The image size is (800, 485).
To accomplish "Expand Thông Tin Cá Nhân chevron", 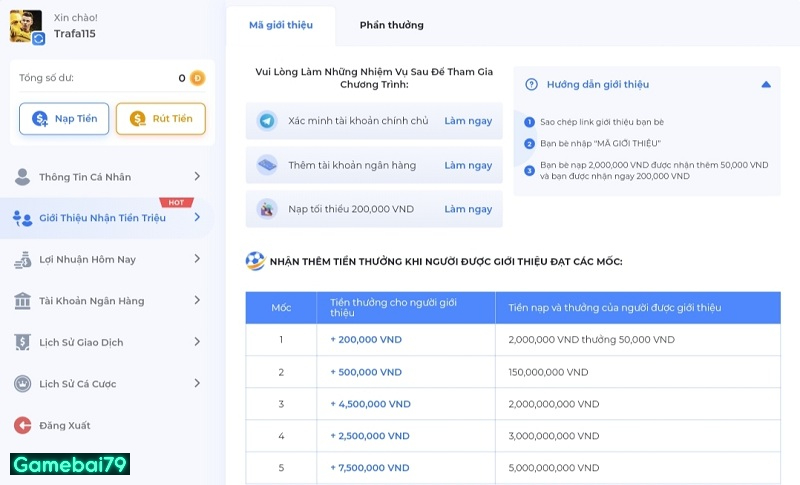I will click(197, 177).
